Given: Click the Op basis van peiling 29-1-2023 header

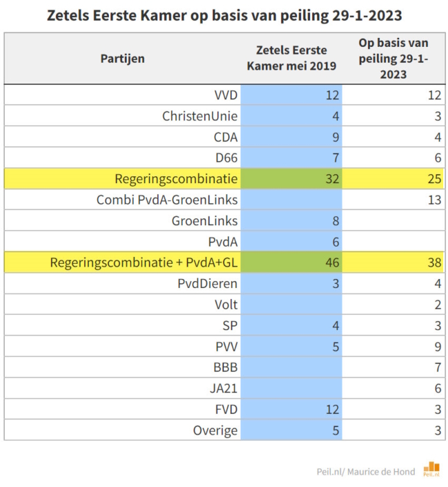Looking at the screenshot, I should pos(393,59).
